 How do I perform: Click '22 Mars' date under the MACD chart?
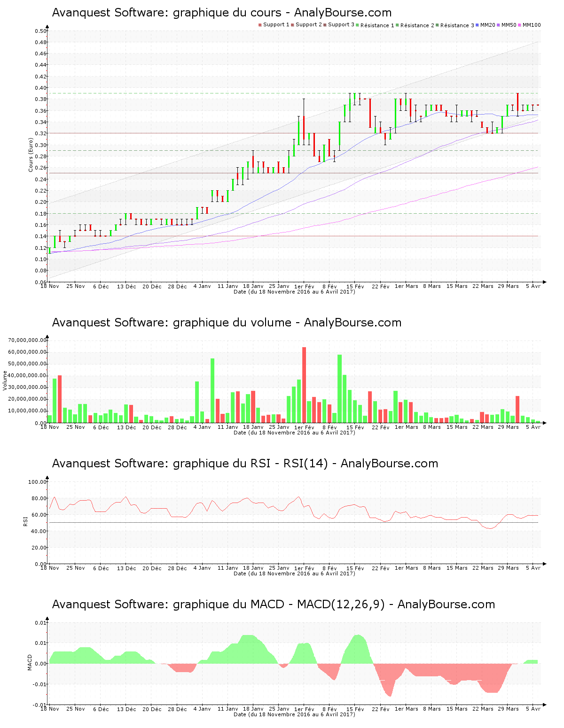coord(483,709)
